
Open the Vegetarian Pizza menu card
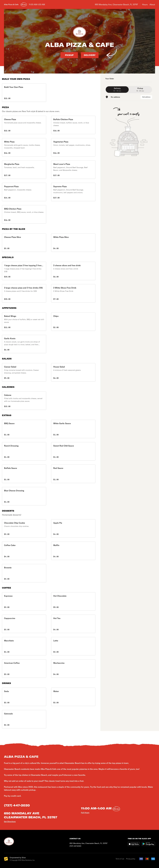[73, 147]
